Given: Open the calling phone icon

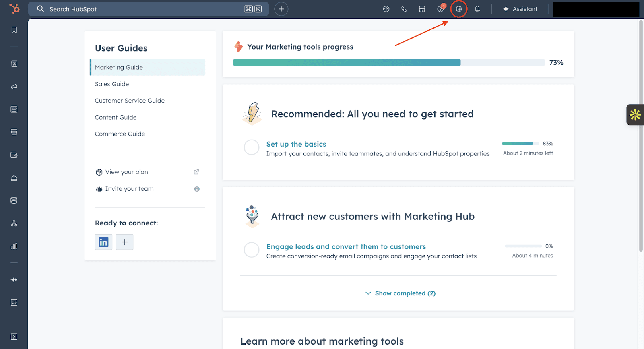Looking at the screenshot, I should (404, 9).
